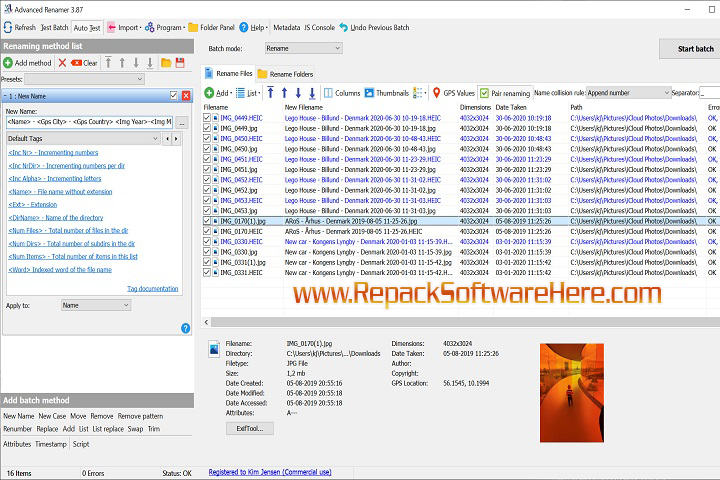Click the file list horizontal scrollbar
720x480 pixels.
click(x=460, y=322)
